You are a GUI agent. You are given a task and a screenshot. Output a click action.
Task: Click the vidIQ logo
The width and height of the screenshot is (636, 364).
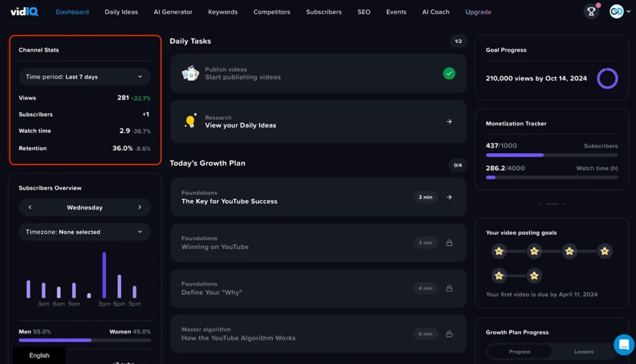(24, 11)
